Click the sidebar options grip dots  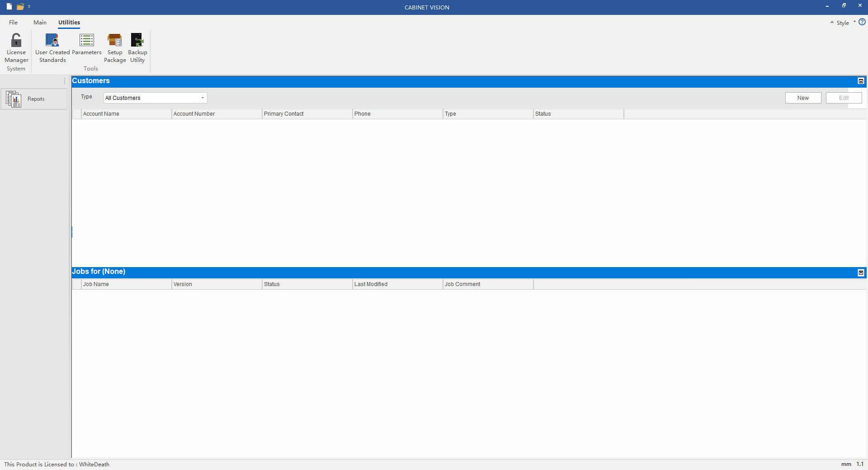[x=65, y=81]
